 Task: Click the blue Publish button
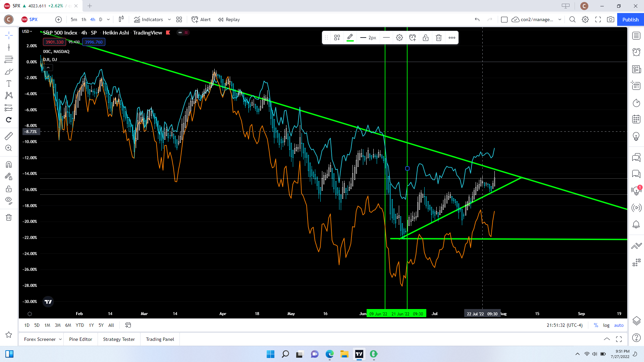coord(630,19)
